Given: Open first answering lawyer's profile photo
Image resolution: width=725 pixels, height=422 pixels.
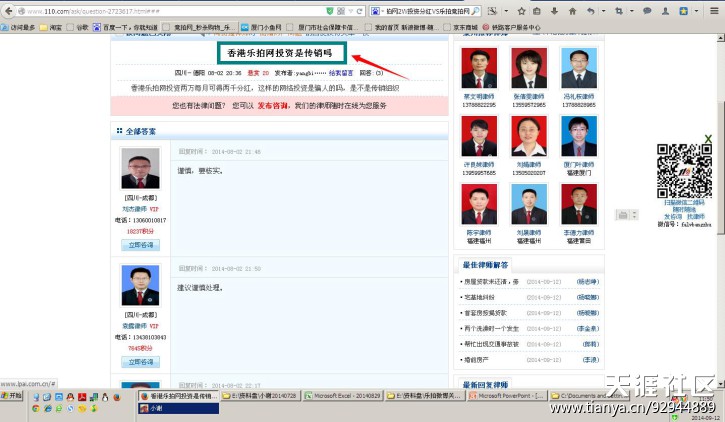Looking at the screenshot, I should [141, 168].
